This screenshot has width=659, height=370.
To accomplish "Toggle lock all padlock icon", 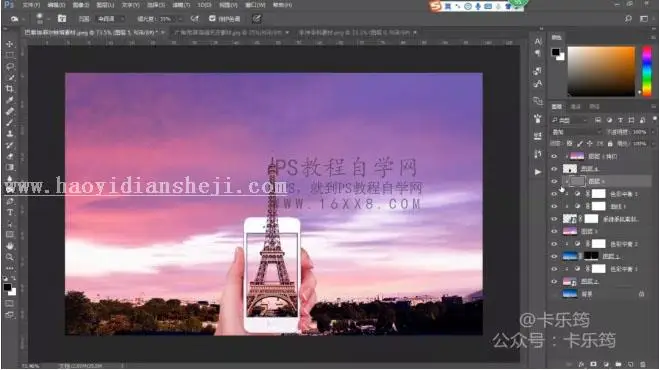I will click(610, 144).
